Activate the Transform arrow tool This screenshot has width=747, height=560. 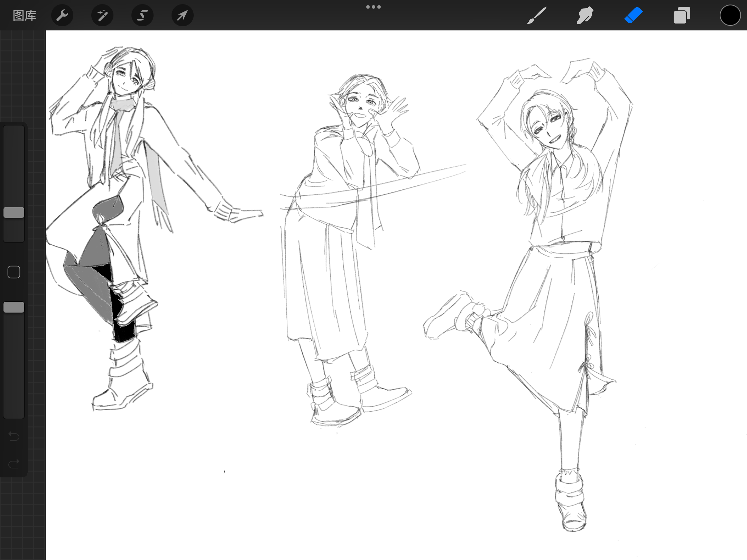tap(183, 16)
